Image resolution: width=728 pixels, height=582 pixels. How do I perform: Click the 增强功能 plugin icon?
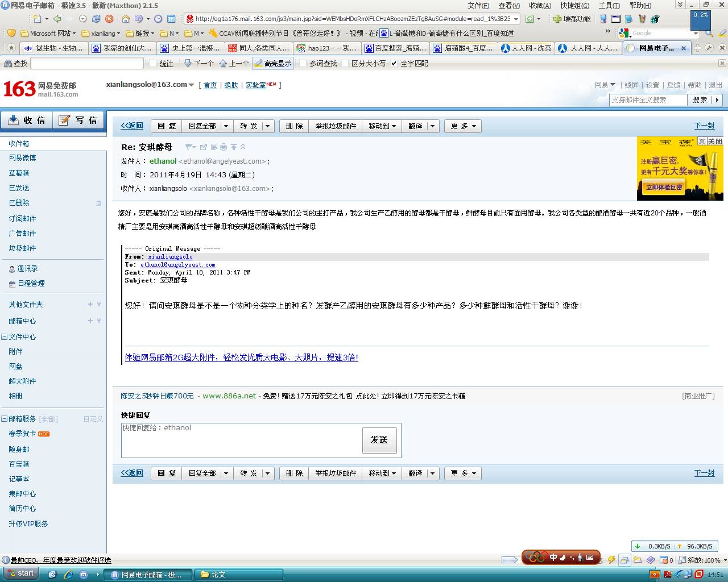(572, 19)
